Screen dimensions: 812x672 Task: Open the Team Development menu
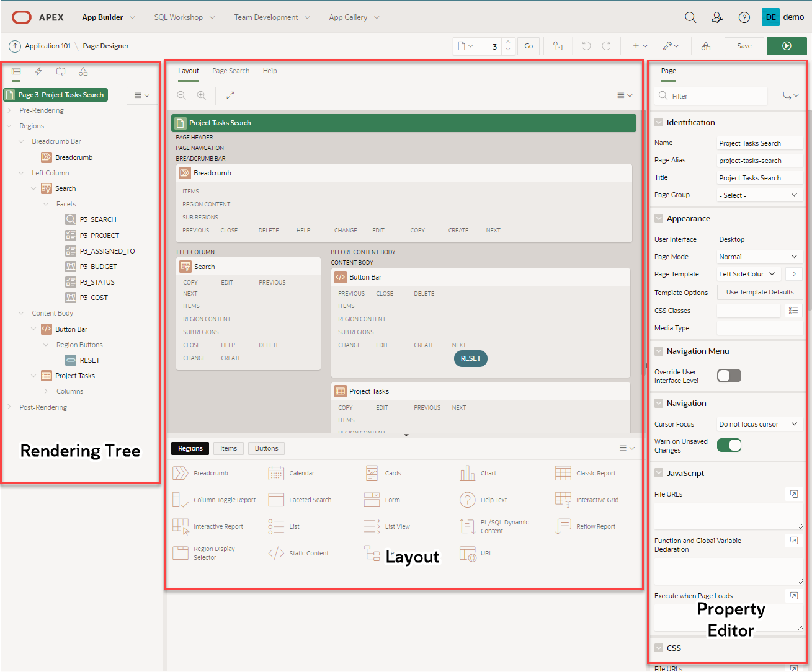pos(272,17)
